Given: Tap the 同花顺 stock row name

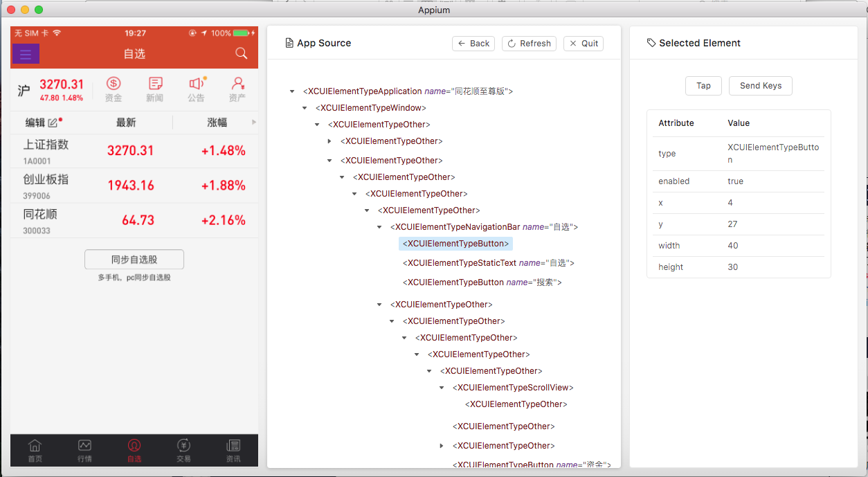Looking at the screenshot, I should (40, 214).
